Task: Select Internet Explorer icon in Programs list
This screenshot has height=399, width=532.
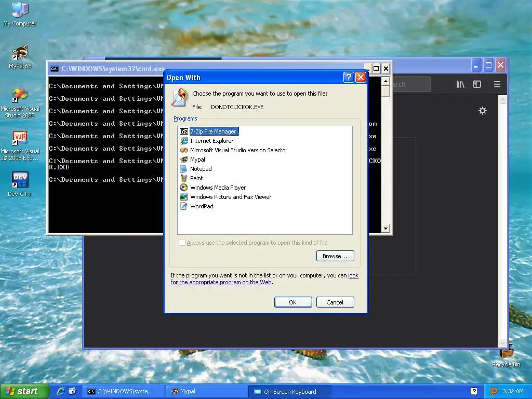Action: pyautogui.click(x=184, y=141)
